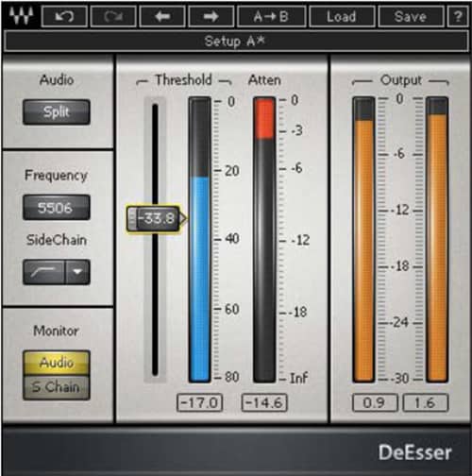The image size is (472, 476).
Task: Reset attenuation peak readout -14.6
Action: [x=264, y=402]
